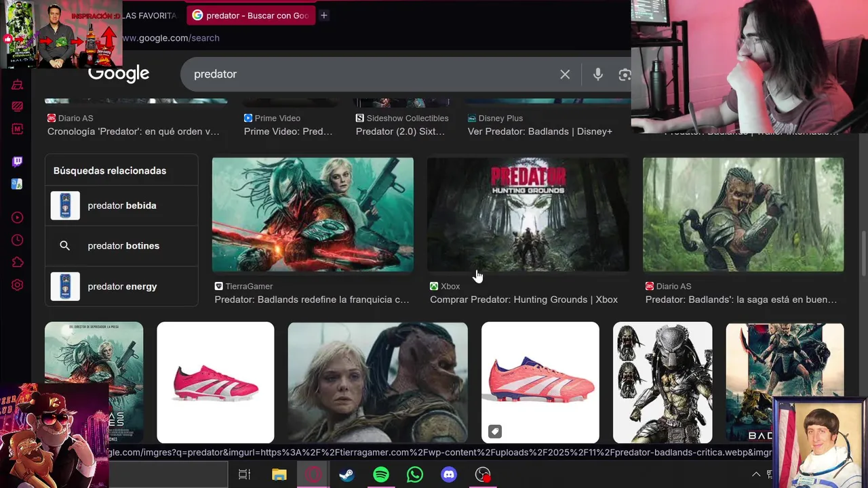The width and height of the screenshot is (868, 488).
Task: Open File Explorer from the taskbar
Action: pyautogui.click(x=279, y=474)
